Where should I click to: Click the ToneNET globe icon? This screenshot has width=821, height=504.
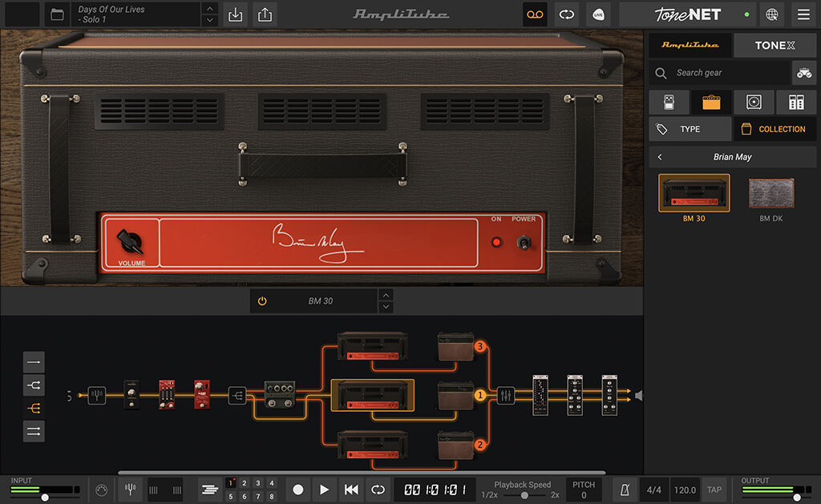(771, 14)
